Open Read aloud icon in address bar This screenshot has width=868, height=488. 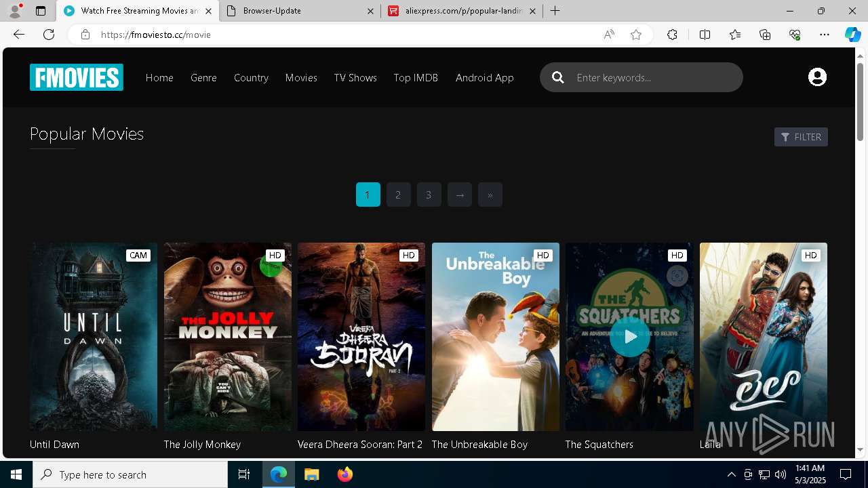[x=609, y=35]
